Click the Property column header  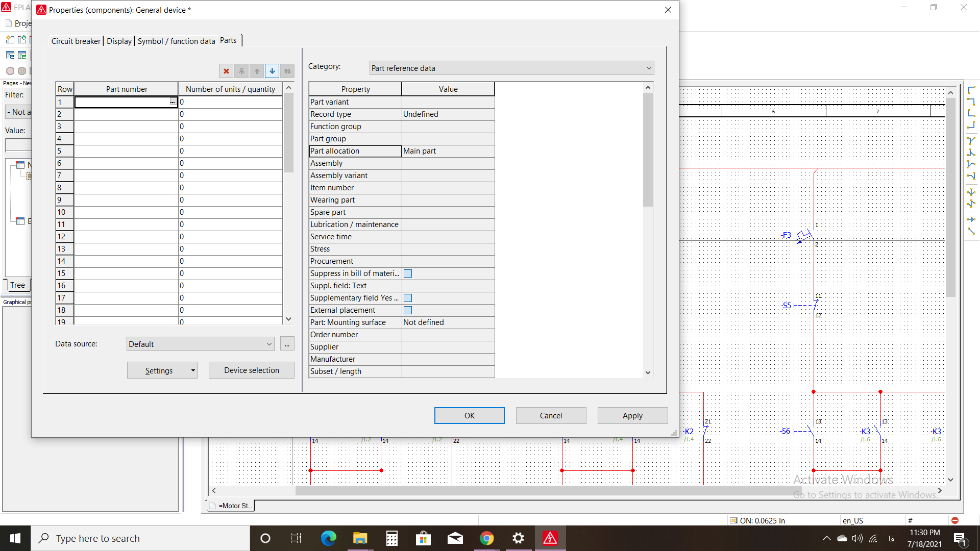(355, 89)
